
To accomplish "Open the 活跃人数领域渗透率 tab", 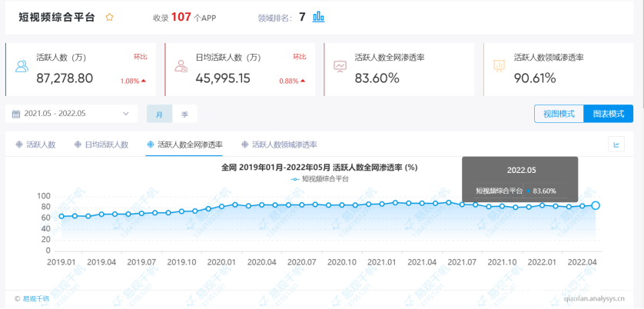I will [279, 145].
